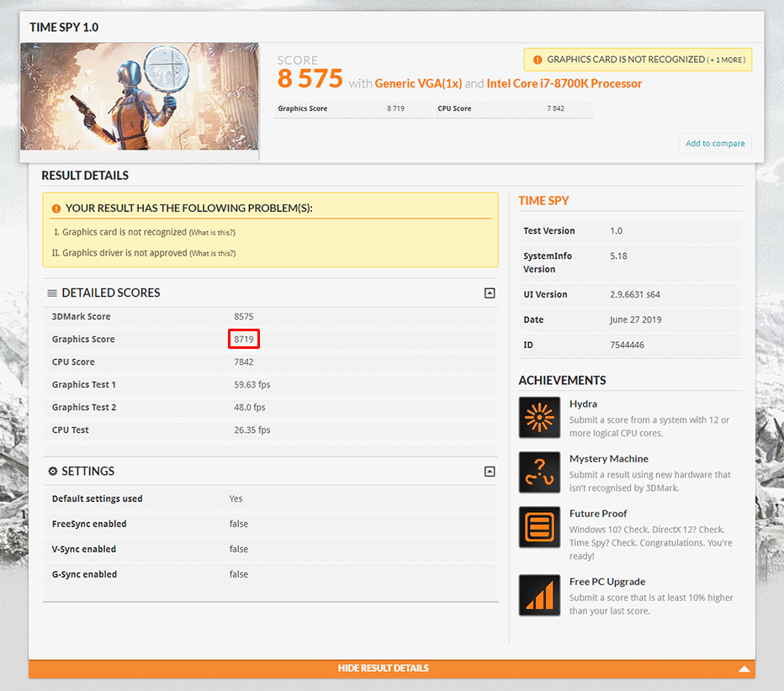Click the detailed Graphics Score value 8719
This screenshot has height=691, width=784.
coord(243,340)
